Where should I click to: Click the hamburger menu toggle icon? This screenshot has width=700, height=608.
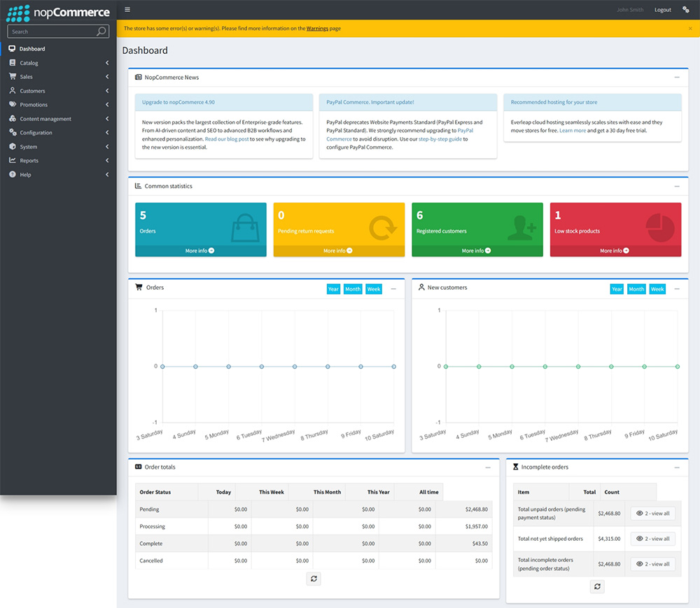(x=127, y=10)
